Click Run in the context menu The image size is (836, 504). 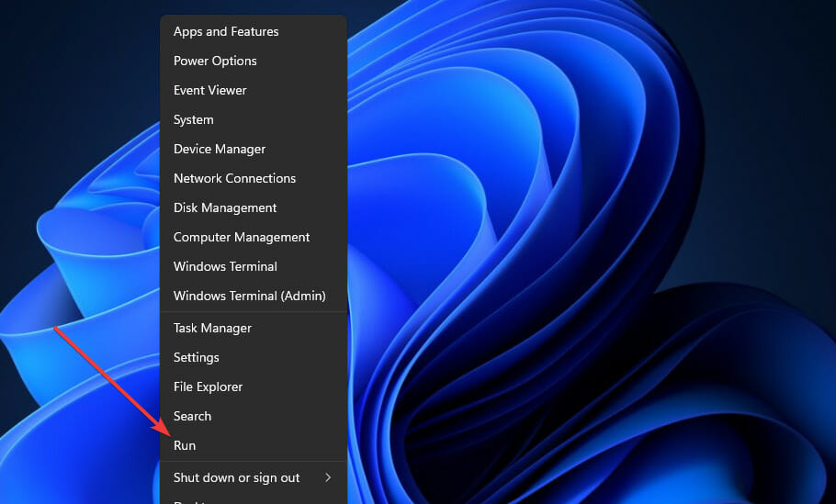pos(185,445)
